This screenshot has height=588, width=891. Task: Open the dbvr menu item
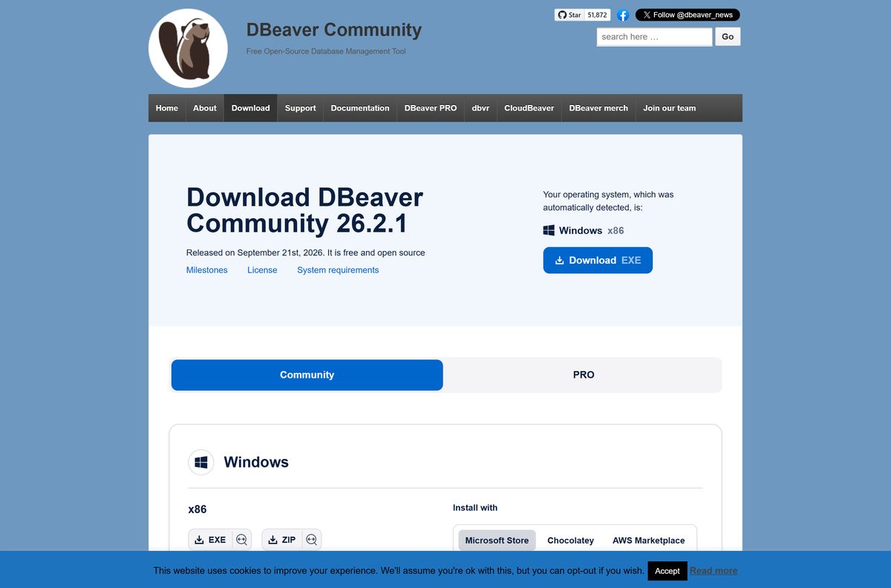tap(480, 108)
